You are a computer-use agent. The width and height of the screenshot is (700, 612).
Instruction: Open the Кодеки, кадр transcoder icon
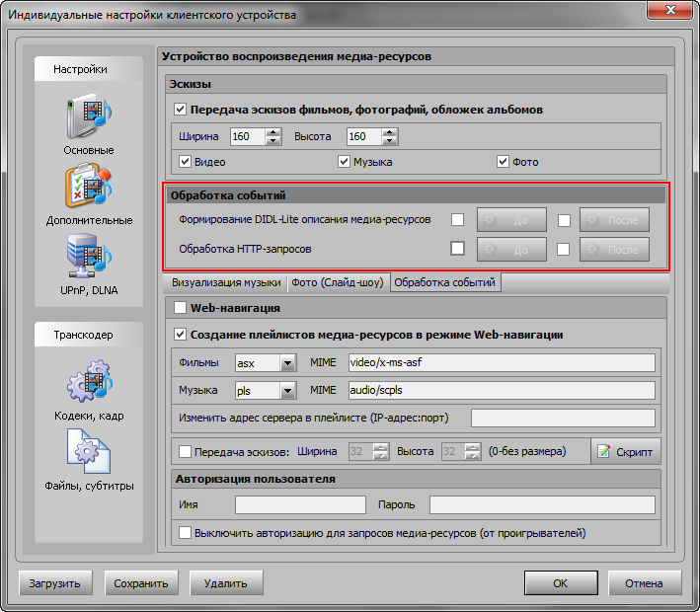(x=89, y=385)
